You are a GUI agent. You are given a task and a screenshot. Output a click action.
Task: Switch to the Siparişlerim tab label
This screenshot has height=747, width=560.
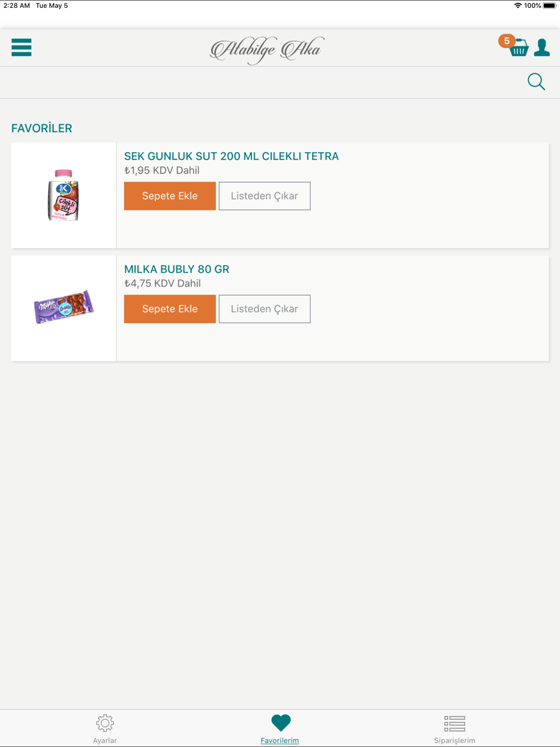(454, 740)
